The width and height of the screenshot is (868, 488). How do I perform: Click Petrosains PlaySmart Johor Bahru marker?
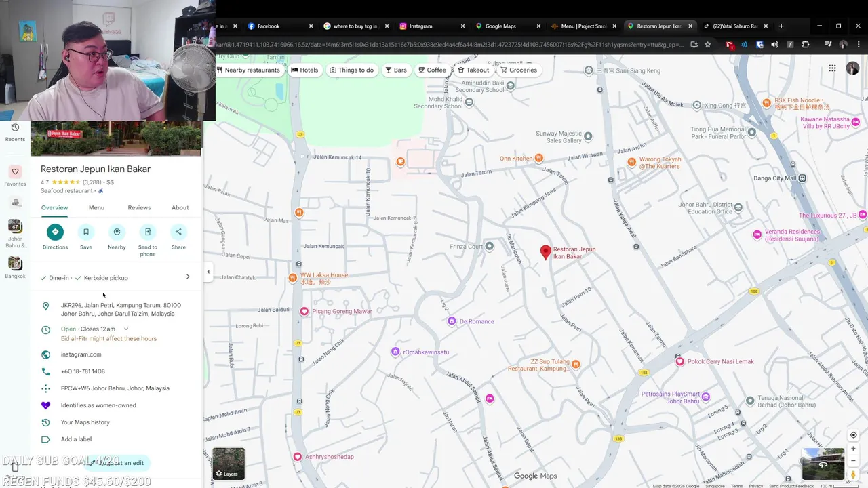point(706,396)
